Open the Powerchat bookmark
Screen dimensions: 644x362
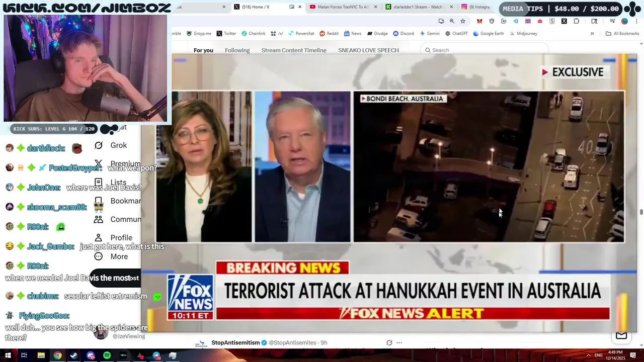(301, 34)
